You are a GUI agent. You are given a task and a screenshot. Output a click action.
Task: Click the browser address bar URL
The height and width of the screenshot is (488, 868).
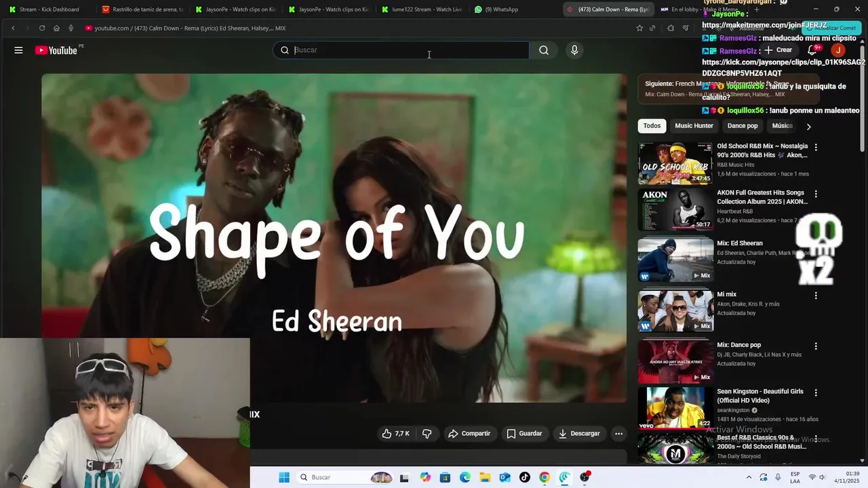190,28
